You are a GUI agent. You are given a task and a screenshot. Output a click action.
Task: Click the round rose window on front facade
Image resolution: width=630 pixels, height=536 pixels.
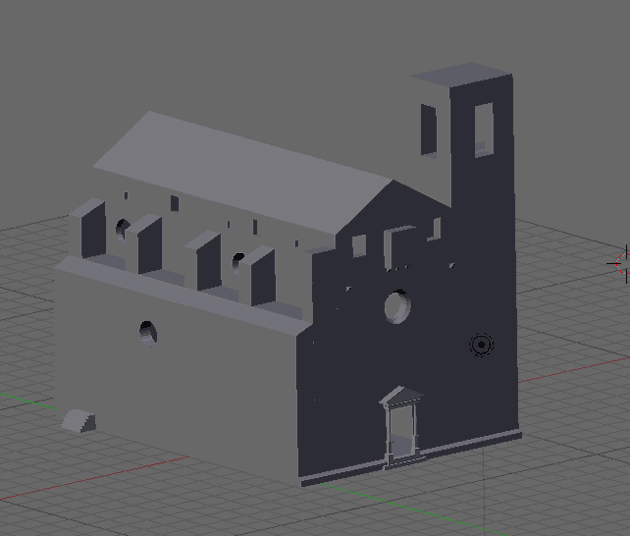coord(398,306)
